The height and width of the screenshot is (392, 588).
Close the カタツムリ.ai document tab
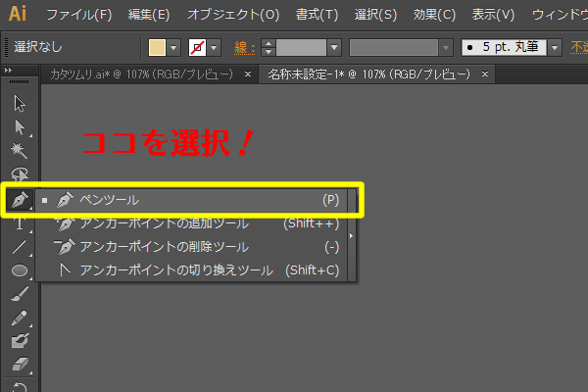coord(248,74)
